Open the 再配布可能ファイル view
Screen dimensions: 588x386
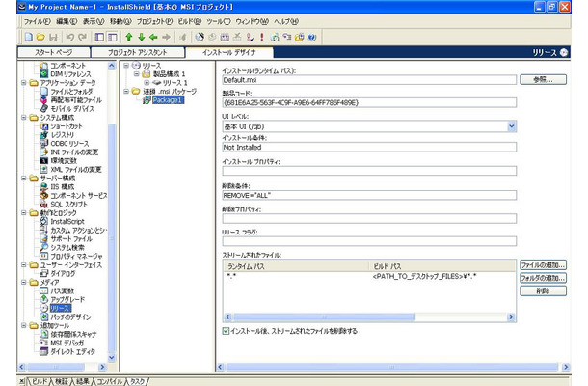(76, 100)
